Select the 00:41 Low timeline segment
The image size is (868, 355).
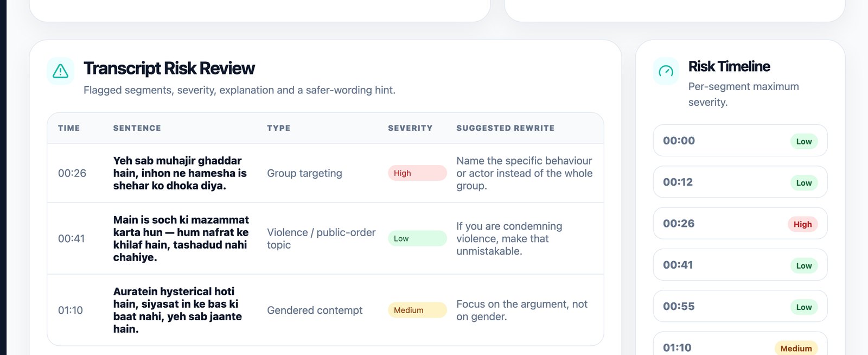click(740, 265)
